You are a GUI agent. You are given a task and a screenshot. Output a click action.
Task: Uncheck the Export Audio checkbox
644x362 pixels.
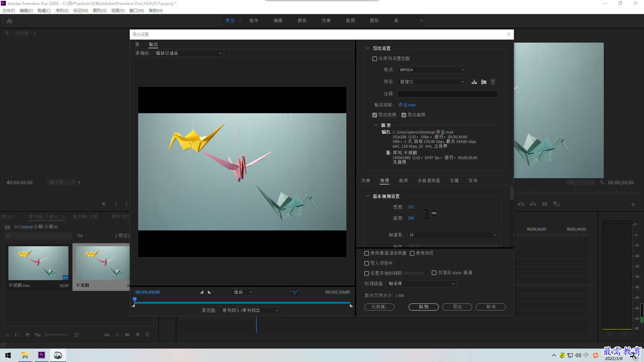point(404,115)
